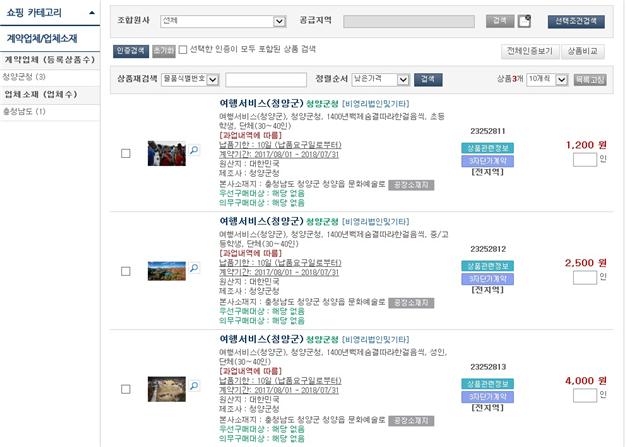The image size is (626, 447).
Task: Collapse the 쇼핑 카테고리 panel arrow
Action: 92,13
